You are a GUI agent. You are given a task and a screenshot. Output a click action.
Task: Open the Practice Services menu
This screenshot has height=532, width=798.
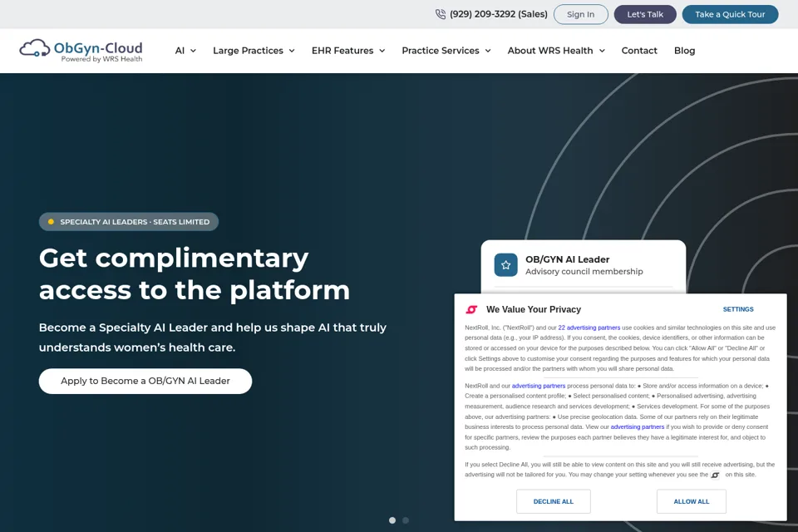(x=441, y=51)
